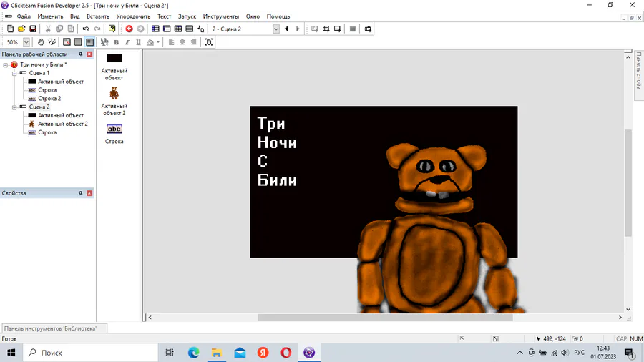The image size is (644, 362).
Task: Open the text color dropdown arrow
Action: tap(158, 42)
